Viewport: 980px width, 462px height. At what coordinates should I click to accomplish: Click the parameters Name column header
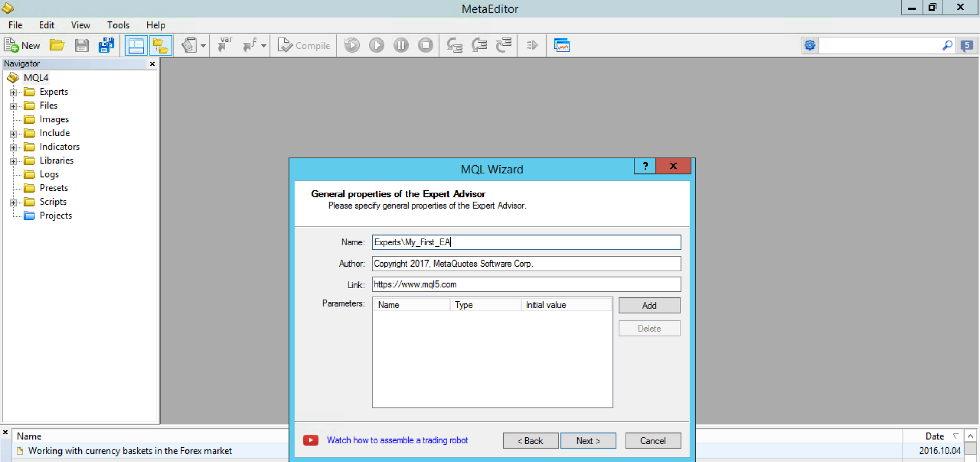pyautogui.click(x=411, y=305)
